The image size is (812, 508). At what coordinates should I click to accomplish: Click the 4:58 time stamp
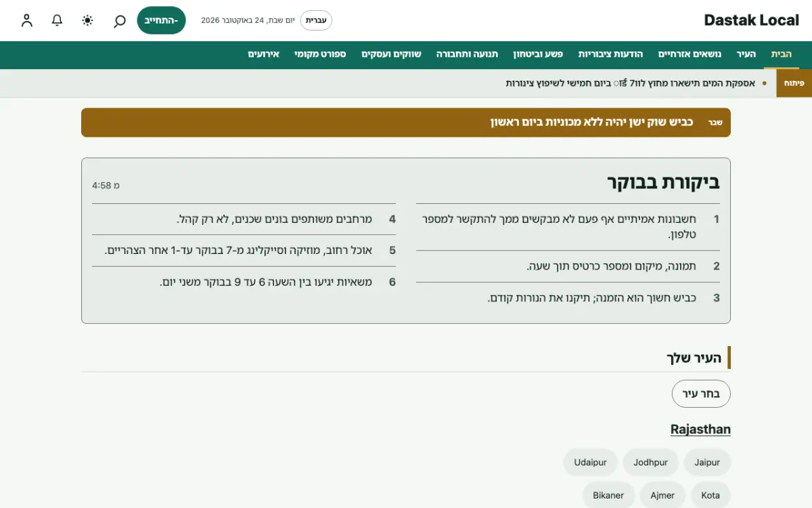[x=106, y=185]
